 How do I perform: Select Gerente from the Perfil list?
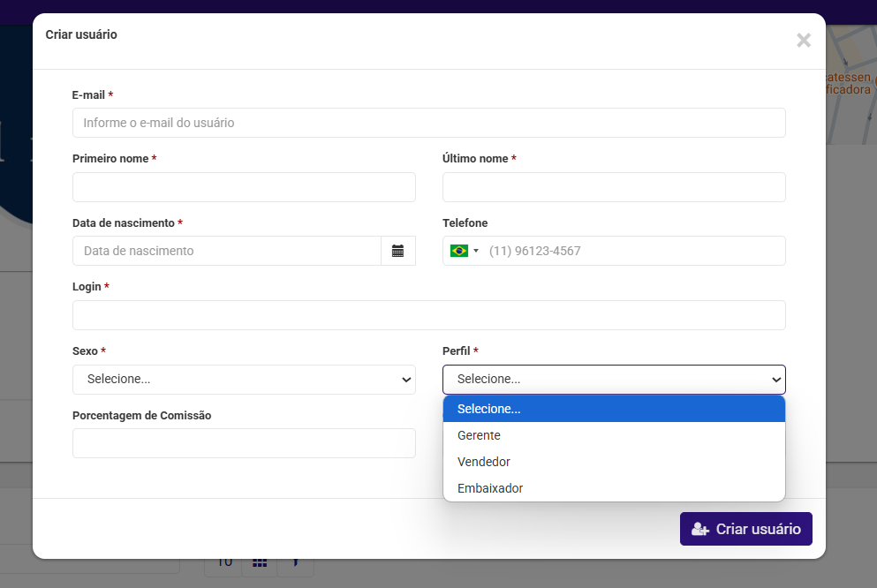coord(479,435)
